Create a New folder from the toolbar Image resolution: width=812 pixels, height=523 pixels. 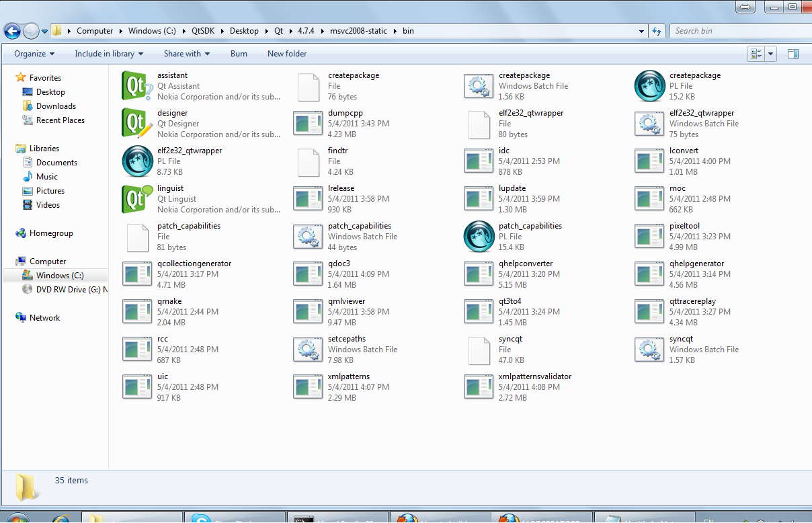pos(287,54)
